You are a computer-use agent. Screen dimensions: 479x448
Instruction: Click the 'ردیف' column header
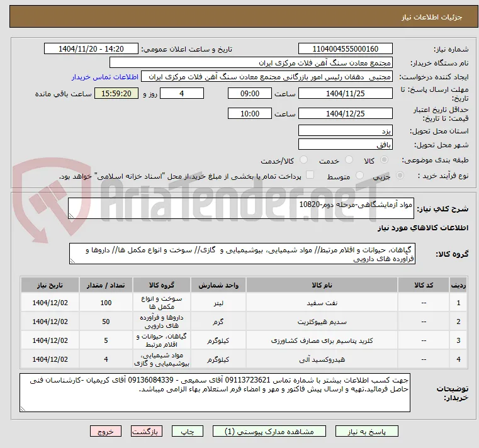point(458,285)
